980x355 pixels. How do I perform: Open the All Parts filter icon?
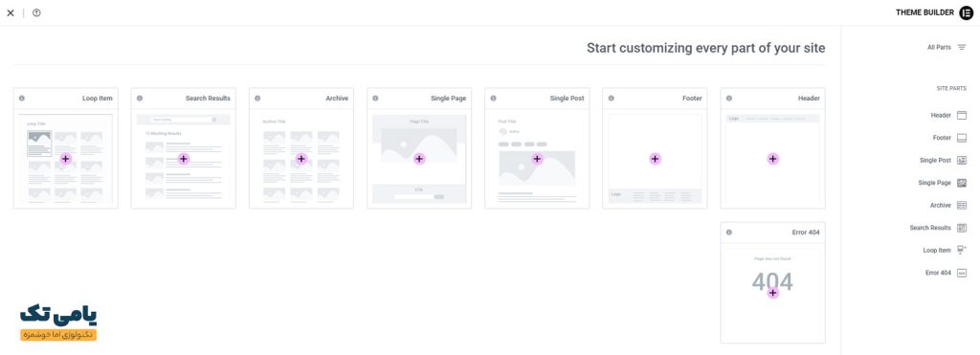click(x=962, y=48)
